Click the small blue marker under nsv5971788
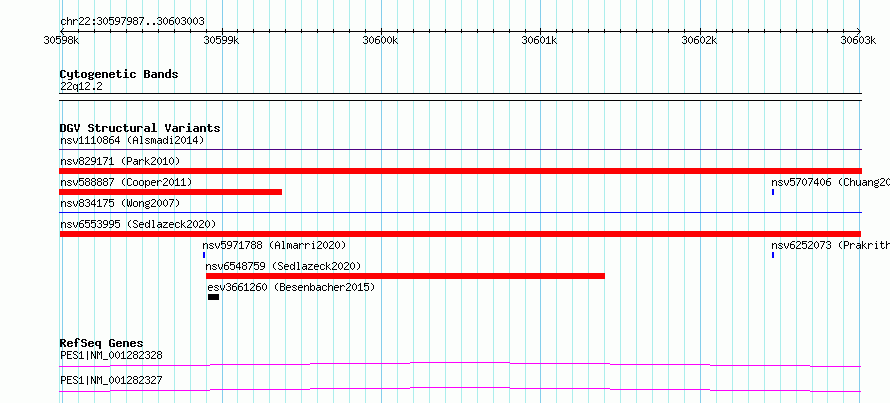The width and height of the screenshot is (890, 403). click(x=204, y=255)
